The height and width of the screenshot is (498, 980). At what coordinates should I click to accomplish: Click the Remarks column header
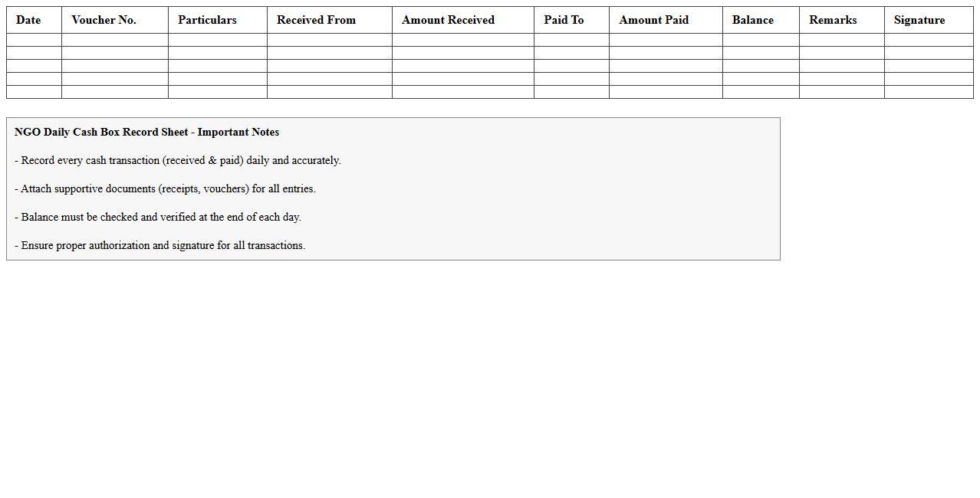832,20
